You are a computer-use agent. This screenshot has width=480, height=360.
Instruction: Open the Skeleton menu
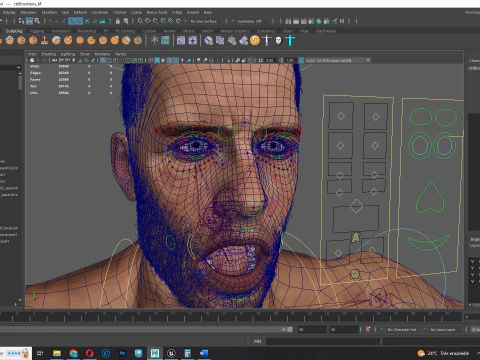click(49, 12)
